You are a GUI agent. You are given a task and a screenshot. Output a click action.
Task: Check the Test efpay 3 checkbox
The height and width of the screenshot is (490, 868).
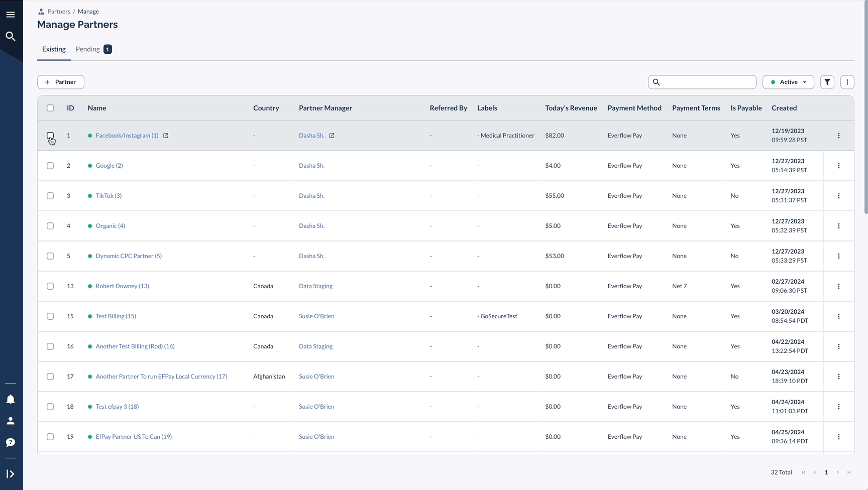(x=50, y=407)
